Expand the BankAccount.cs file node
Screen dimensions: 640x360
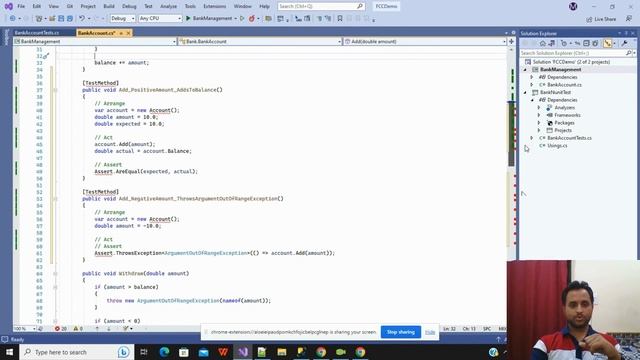pyautogui.click(x=531, y=84)
